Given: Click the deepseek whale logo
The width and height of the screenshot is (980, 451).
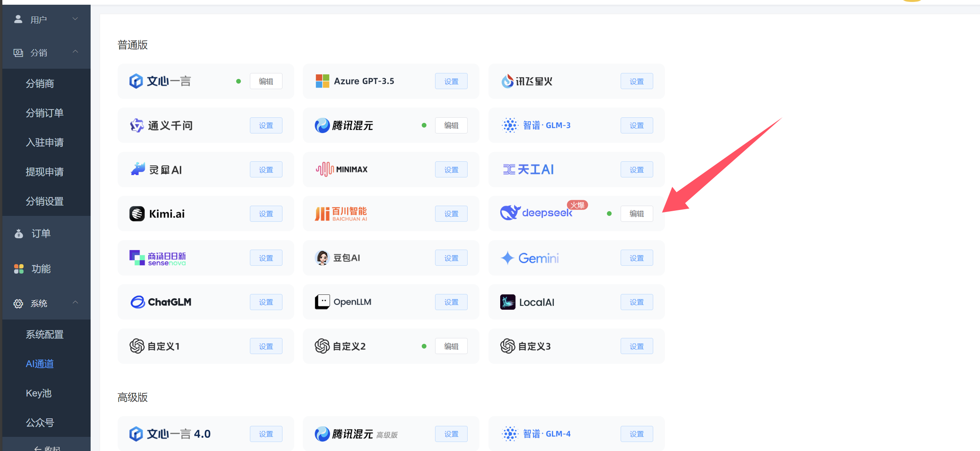Looking at the screenshot, I should pos(510,213).
